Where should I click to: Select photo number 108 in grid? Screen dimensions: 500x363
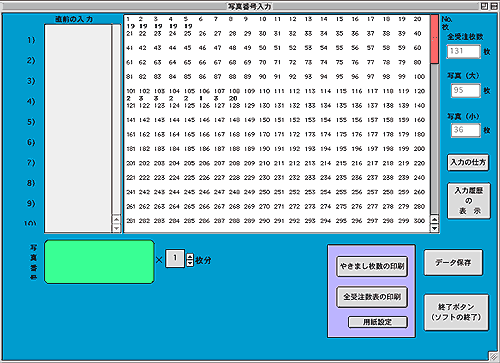click(x=234, y=91)
